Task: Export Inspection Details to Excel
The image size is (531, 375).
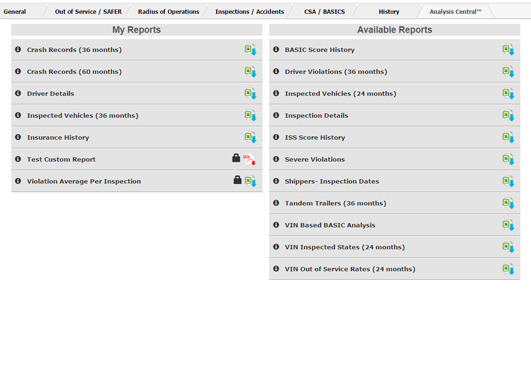Action: point(508,116)
